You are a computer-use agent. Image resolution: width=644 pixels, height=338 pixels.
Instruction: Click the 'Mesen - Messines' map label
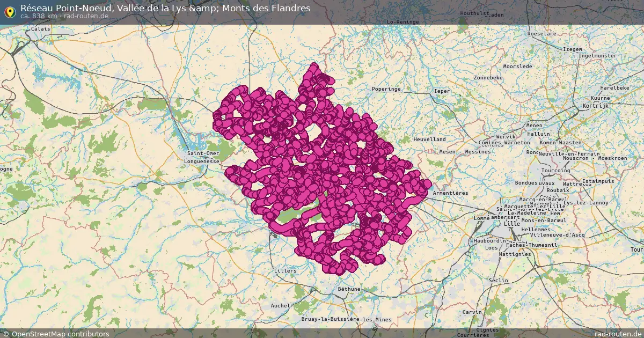(465, 152)
